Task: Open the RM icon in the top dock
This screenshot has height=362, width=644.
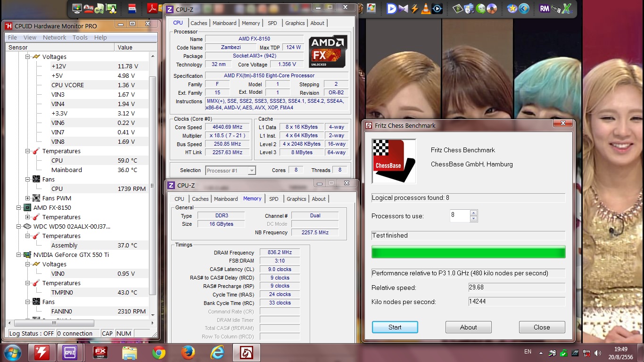Action: coord(545,8)
